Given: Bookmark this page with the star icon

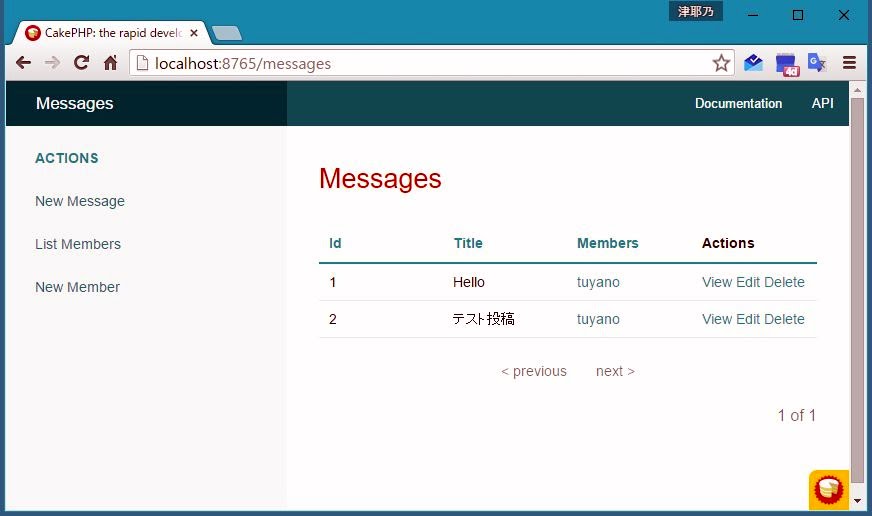Looking at the screenshot, I should (721, 63).
